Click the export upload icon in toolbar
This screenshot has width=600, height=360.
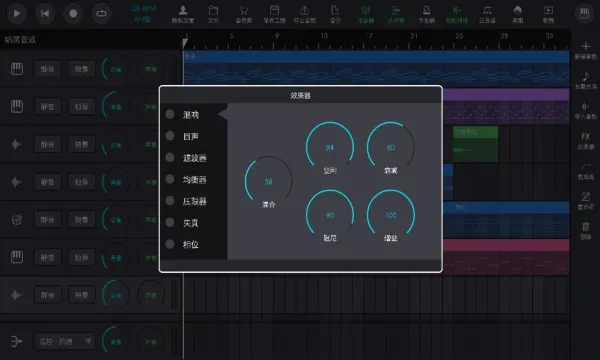305,10
